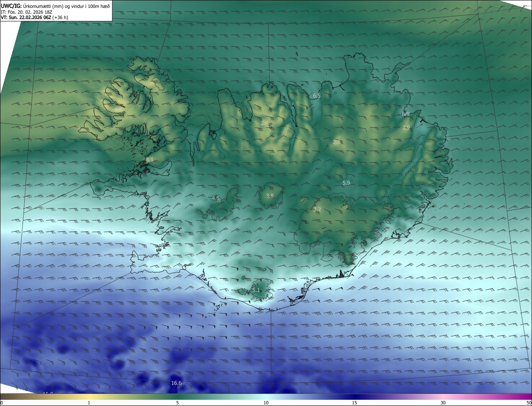Select the 15 tick on the color scale
532x406 pixels.
click(355, 403)
